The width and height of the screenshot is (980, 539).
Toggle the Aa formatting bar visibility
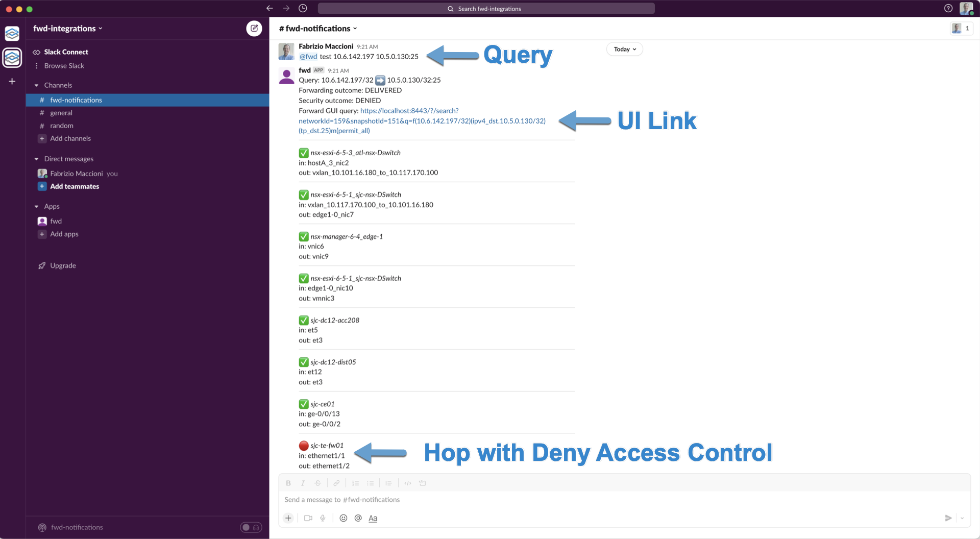pyautogui.click(x=373, y=518)
